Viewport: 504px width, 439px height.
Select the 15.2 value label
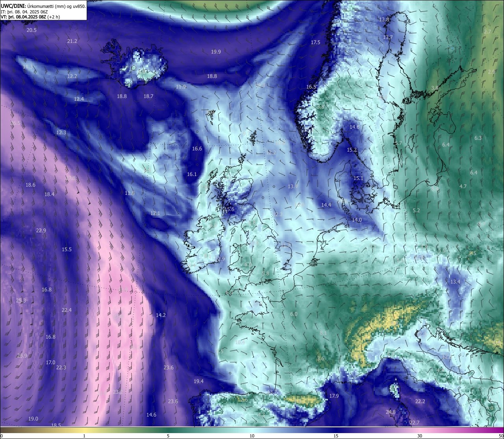(x=352, y=150)
